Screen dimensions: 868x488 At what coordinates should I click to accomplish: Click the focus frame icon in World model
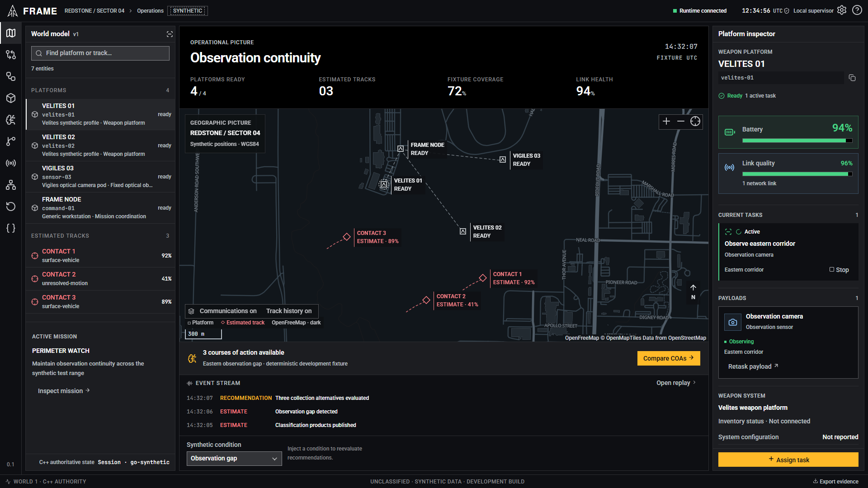(170, 34)
